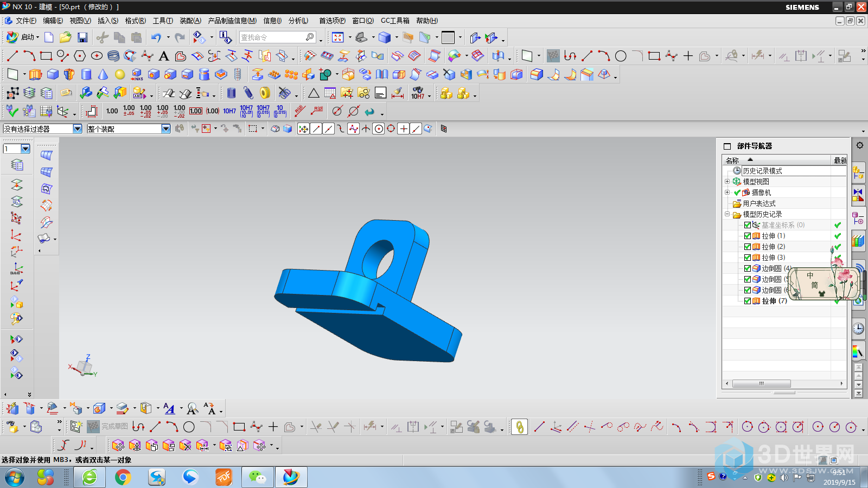Screen dimensions: 868x488
Task: Toggle checkbox for 边倒圆 (4) feature
Action: click(748, 268)
